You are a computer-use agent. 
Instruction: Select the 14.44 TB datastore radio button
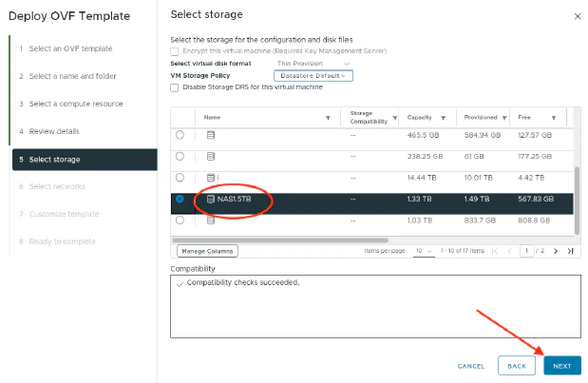[x=180, y=178]
